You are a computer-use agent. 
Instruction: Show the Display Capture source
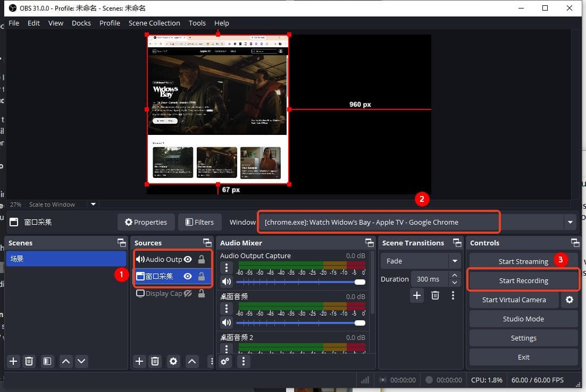(x=188, y=293)
